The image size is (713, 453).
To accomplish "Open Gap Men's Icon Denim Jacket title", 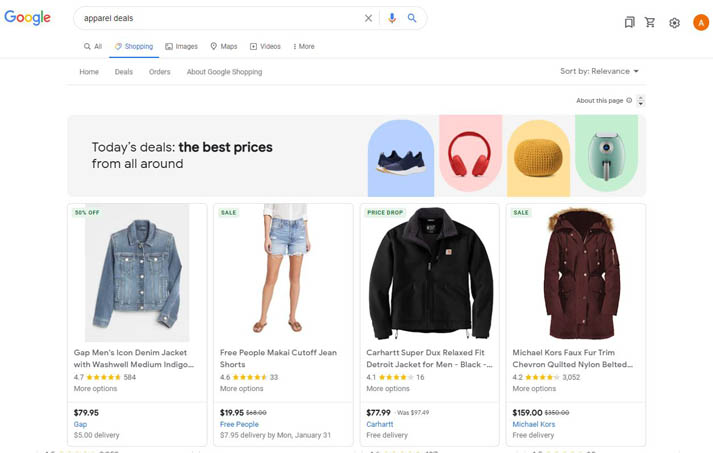I will [134, 358].
